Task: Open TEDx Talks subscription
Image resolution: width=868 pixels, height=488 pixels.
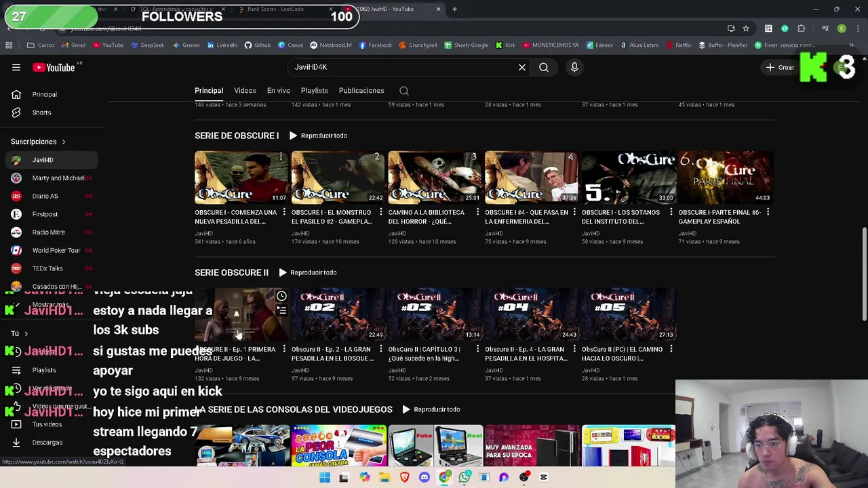Action: [x=52, y=268]
